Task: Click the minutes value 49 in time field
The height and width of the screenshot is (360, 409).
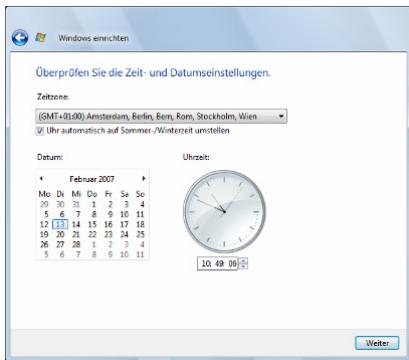Action: [x=219, y=264]
